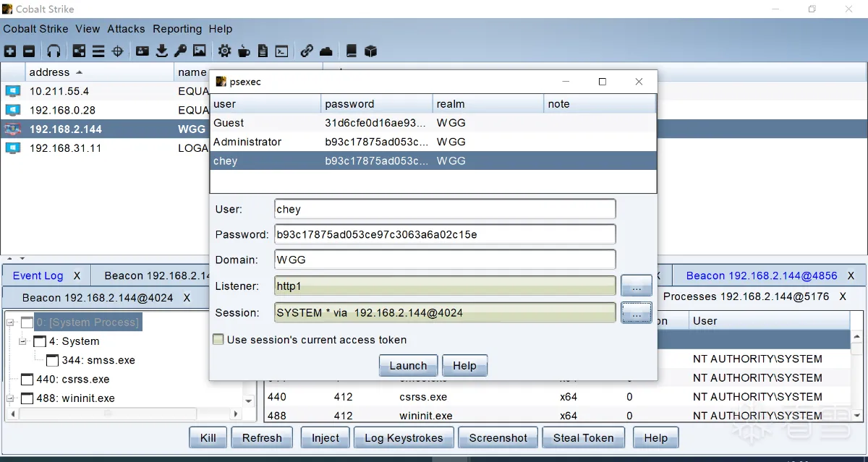Open the Screenshots picture icon

click(200, 51)
